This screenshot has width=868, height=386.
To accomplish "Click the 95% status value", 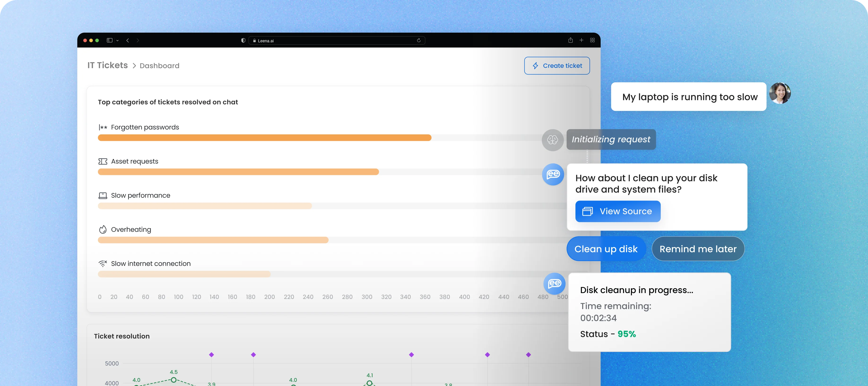I will [x=626, y=334].
